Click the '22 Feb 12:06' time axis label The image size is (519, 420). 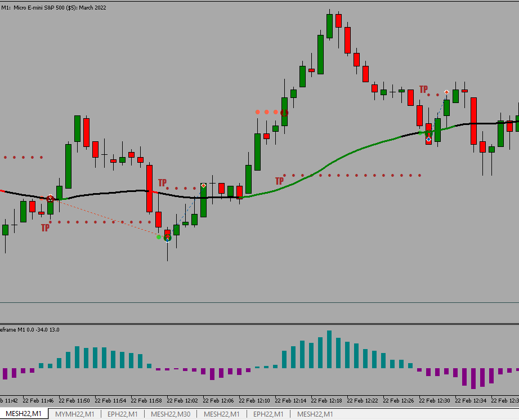tap(218, 400)
